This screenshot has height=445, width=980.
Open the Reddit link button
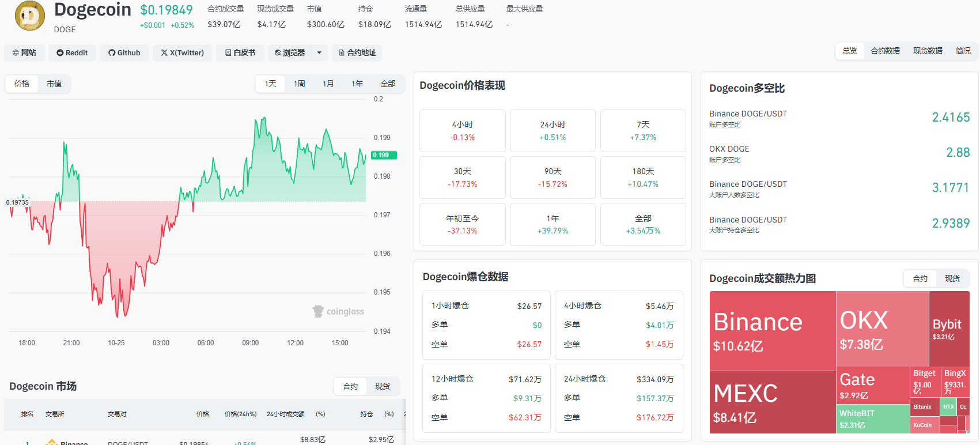click(72, 52)
